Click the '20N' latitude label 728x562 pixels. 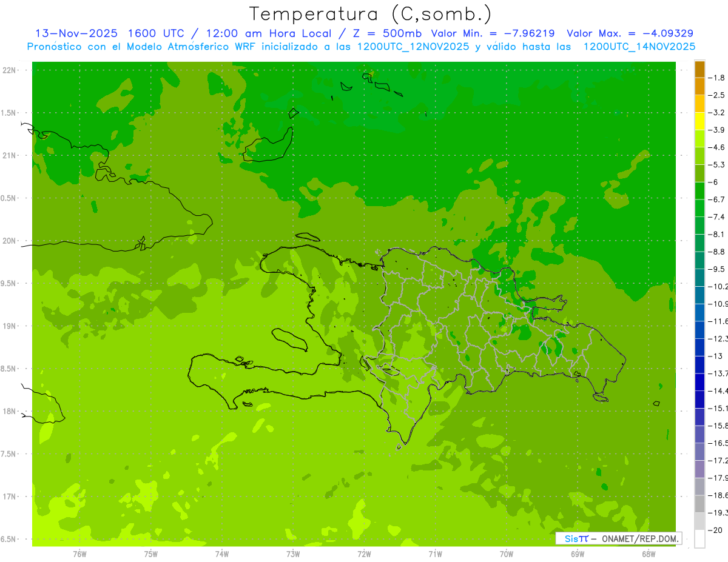[10, 241]
